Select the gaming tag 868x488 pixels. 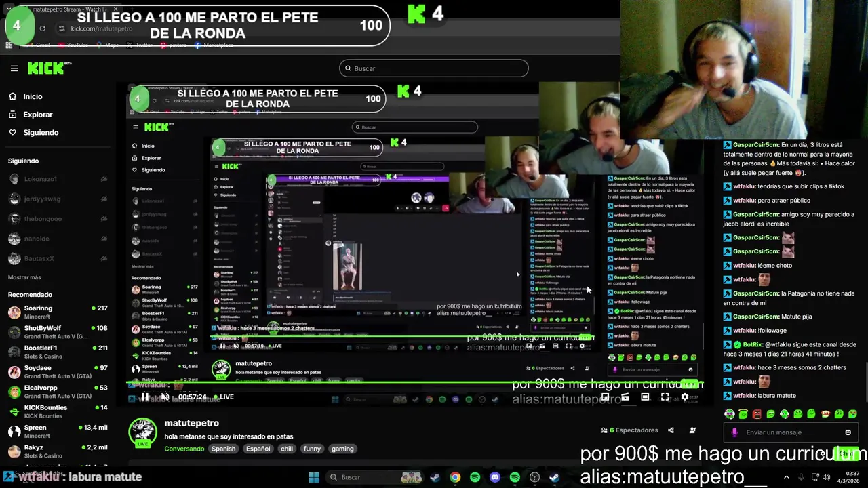click(x=342, y=449)
